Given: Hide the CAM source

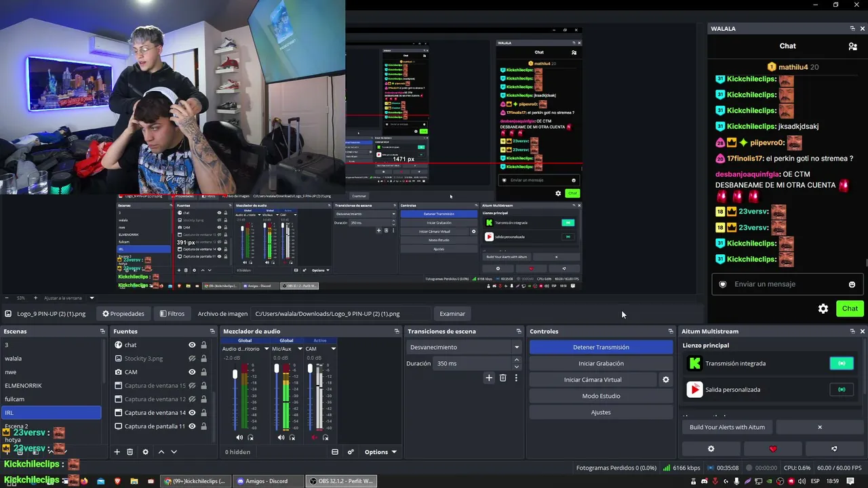Looking at the screenshot, I should coord(192,372).
